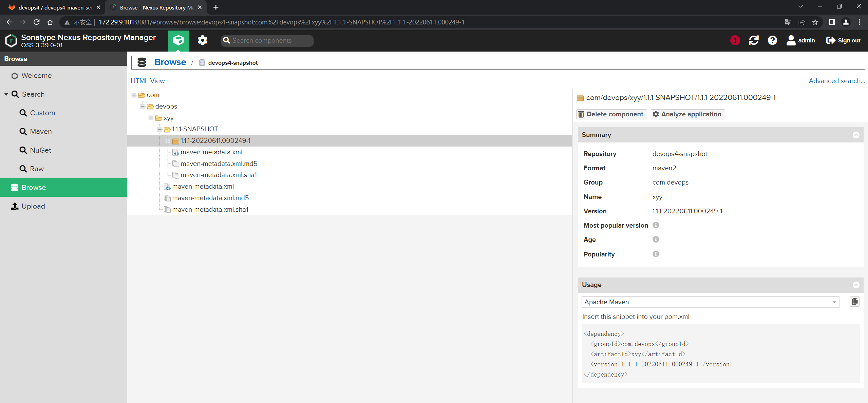This screenshot has height=403, width=868.
Task: Close the Nexus Repository browser tab
Action: click(200, 7)
